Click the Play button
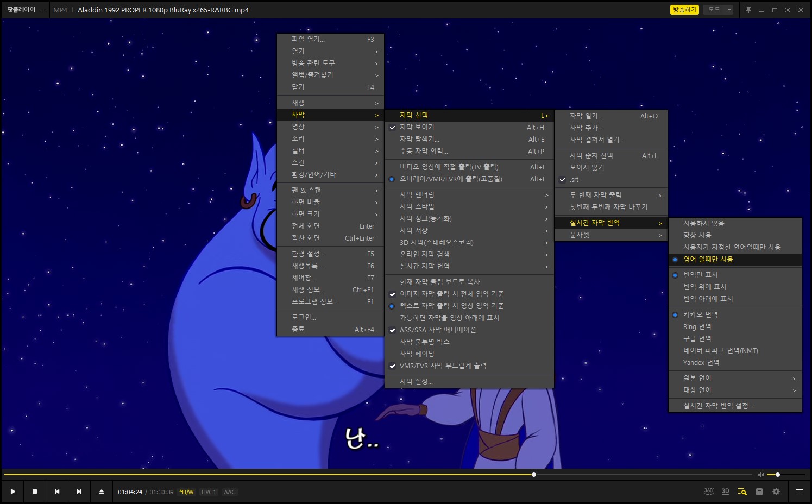812x504 pixels. click(x=12, y=492)
